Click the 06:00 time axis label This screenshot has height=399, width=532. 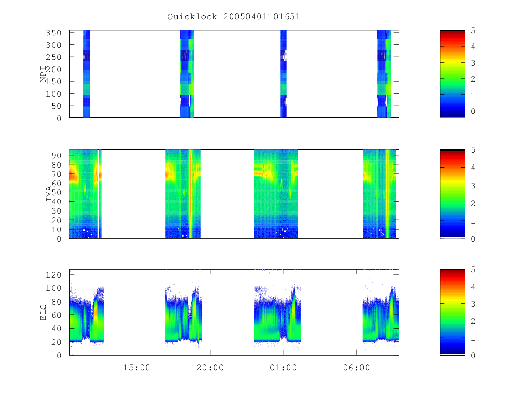(357, 368)
